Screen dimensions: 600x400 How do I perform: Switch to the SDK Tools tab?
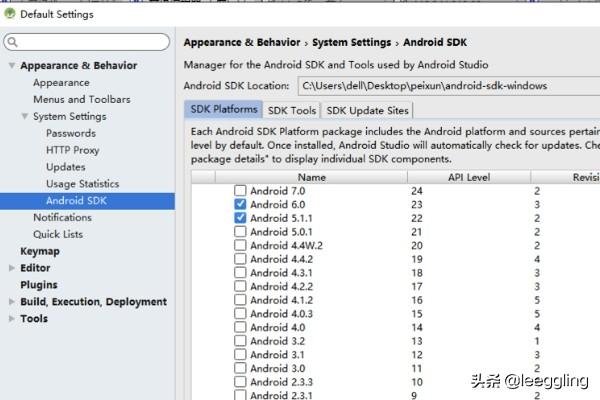pyautogui.click(x=292, y=111)
